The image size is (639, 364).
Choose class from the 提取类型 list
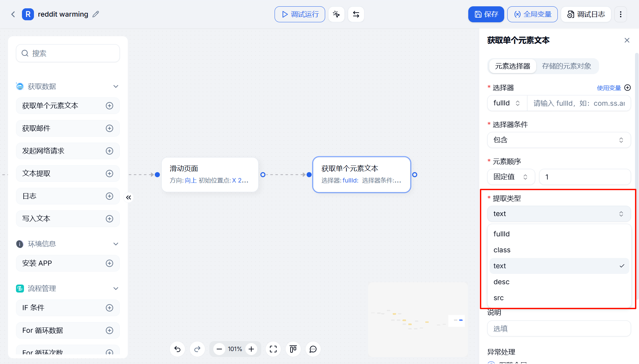pos(559,250)
